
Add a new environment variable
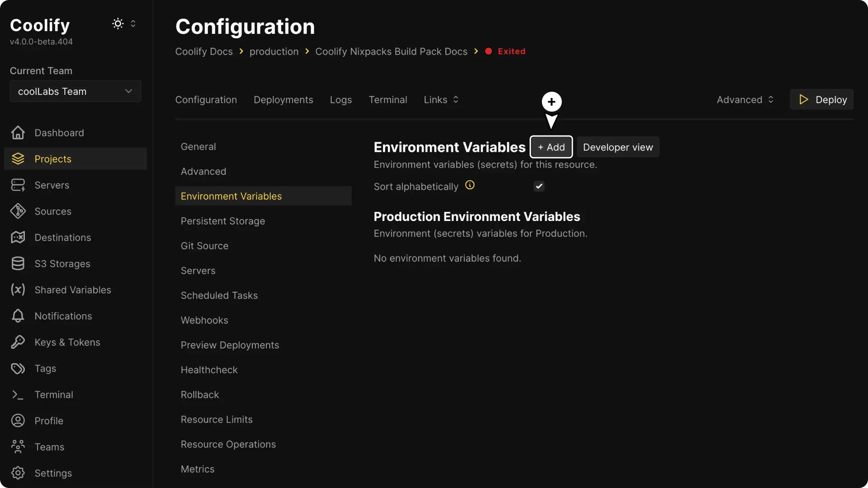[551, 147]
